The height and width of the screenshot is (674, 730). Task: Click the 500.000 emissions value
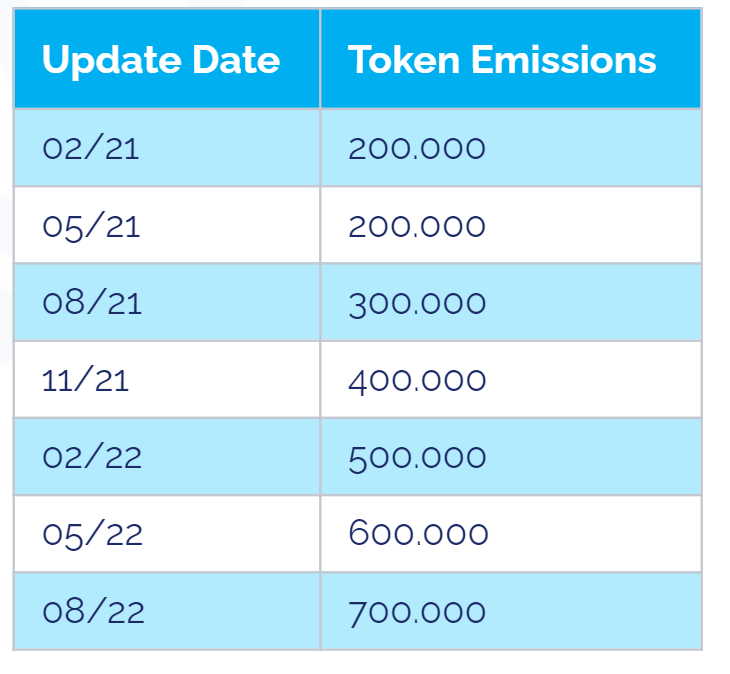[x=417, y=458]
